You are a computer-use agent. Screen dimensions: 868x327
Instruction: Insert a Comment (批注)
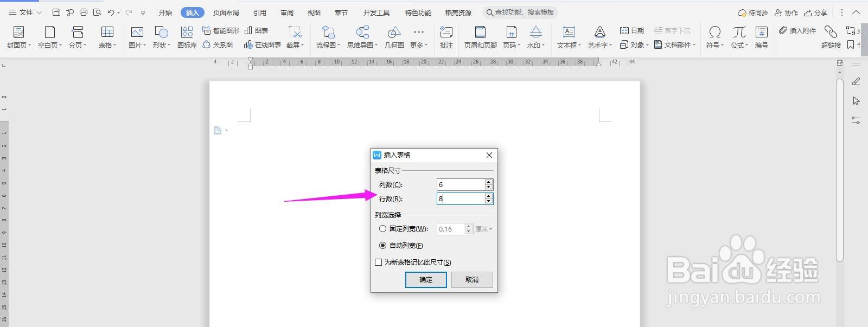point(446,37)
